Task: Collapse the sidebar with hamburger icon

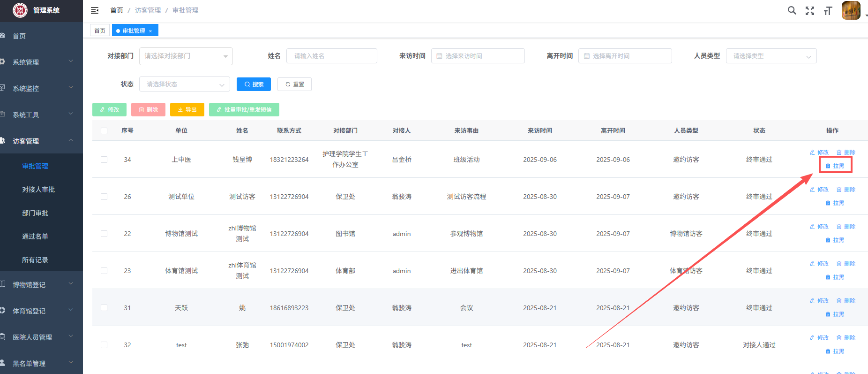Action: point(95,10)
